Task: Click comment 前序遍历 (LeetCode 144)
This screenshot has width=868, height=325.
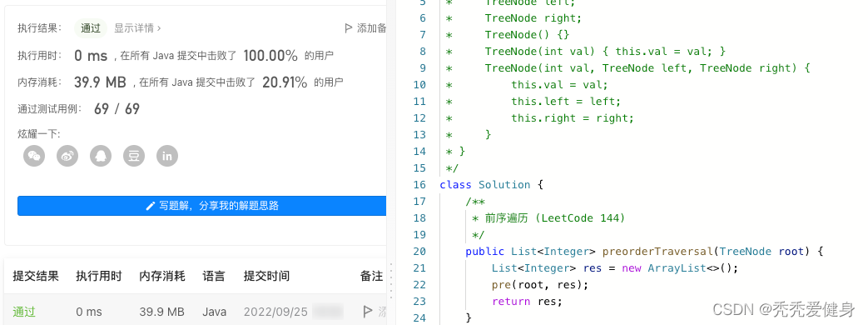Action: click(548, 218)
